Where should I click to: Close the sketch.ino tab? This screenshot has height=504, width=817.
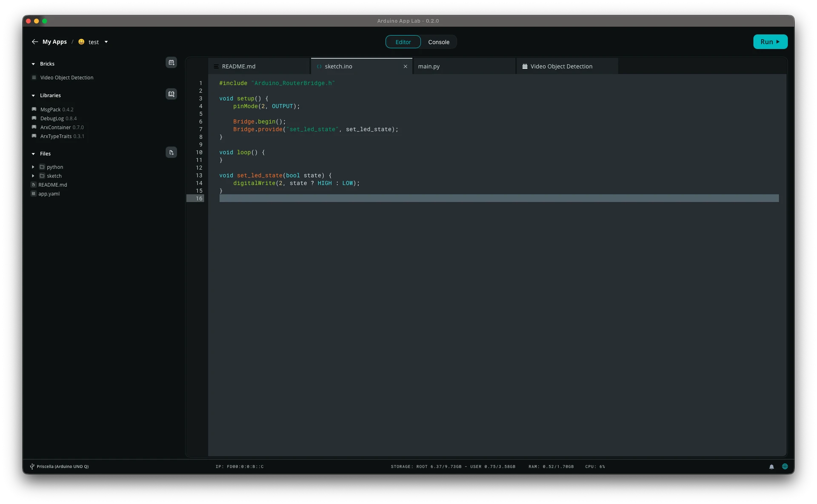coord(405,66)
